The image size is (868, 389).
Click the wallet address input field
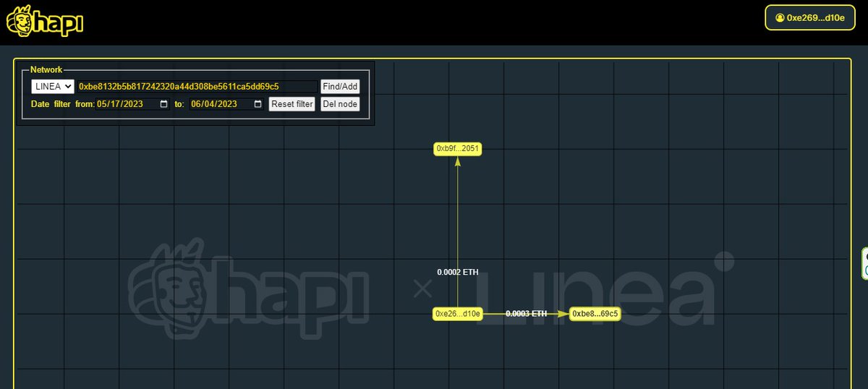tap(197, 86)
